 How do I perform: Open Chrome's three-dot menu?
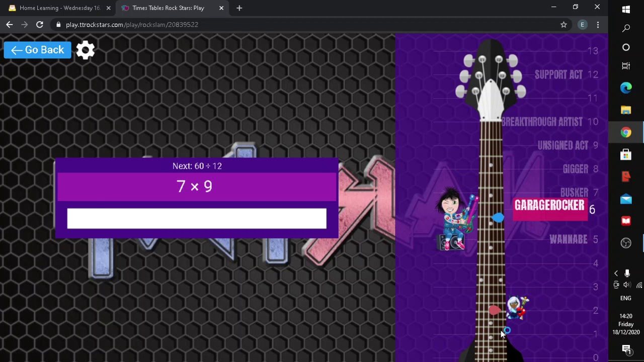[x=598, y=25]
